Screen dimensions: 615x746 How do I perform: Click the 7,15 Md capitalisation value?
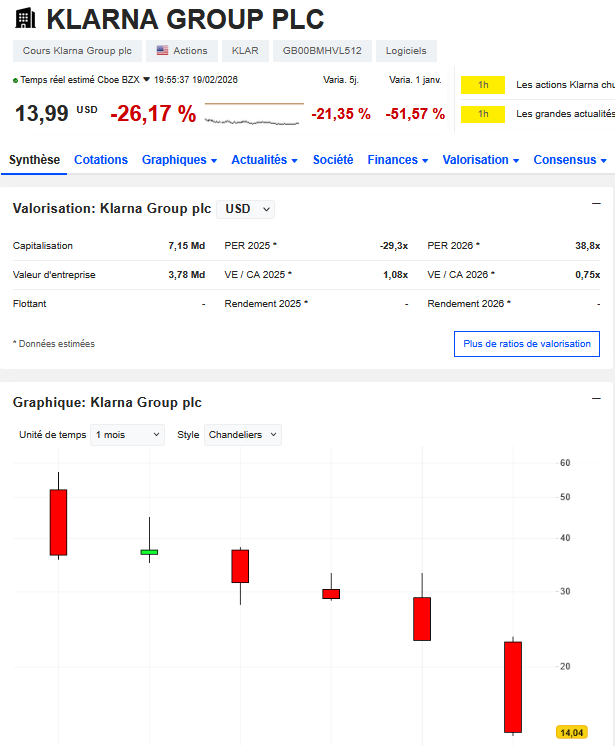186,245
